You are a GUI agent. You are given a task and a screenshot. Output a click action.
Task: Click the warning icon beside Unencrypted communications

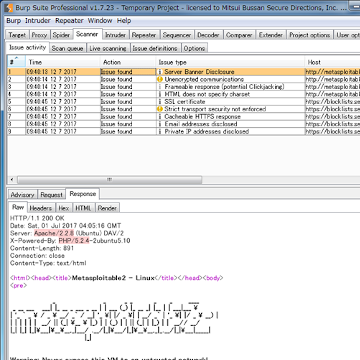tap(160, 79)
